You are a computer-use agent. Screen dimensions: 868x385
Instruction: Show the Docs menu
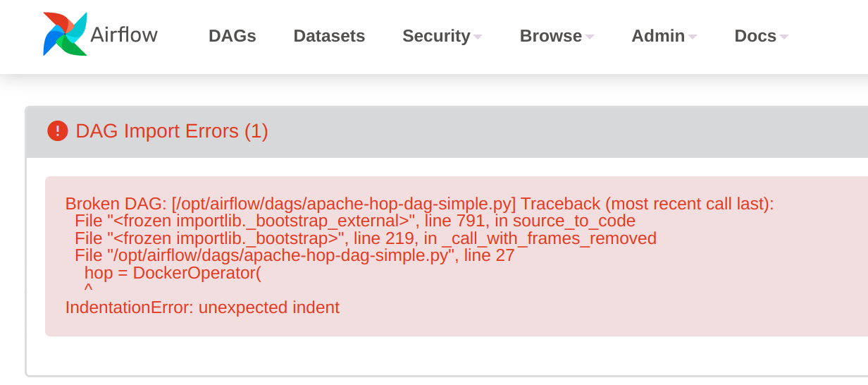click(x=755, y=36)
